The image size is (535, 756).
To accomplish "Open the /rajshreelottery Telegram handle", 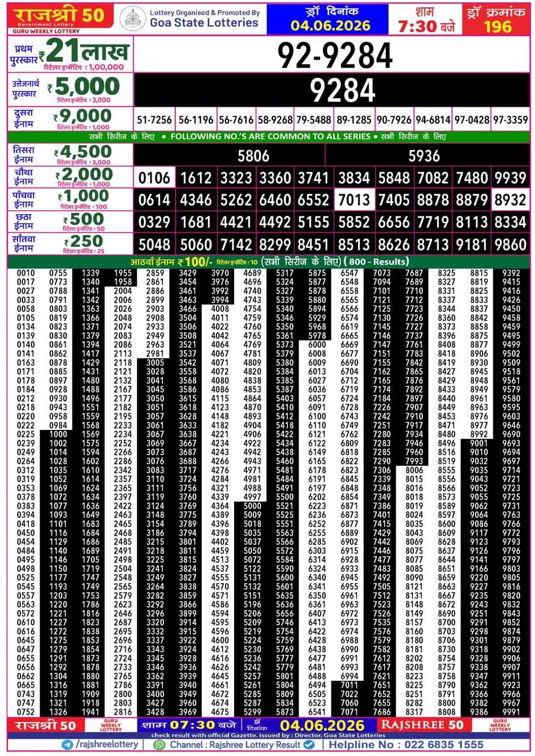I will pyautogui.click(x=106, y=745).
